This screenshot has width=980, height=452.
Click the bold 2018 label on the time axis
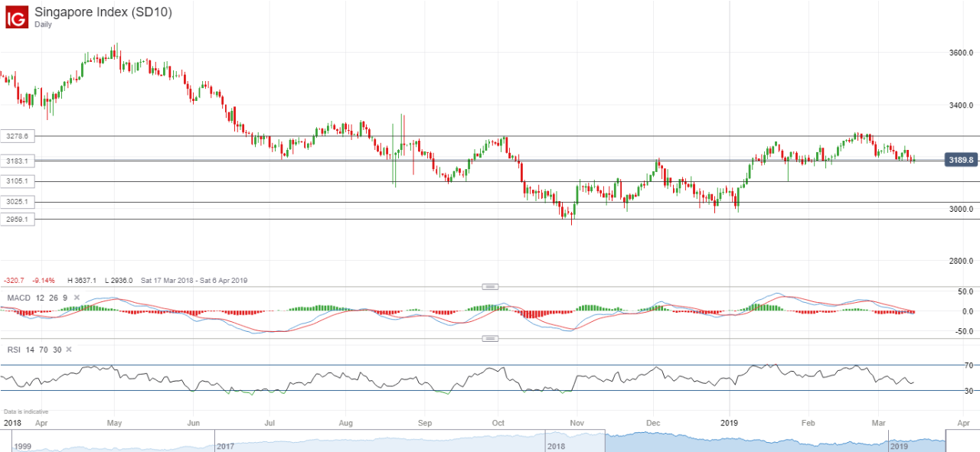coord(13,422)
